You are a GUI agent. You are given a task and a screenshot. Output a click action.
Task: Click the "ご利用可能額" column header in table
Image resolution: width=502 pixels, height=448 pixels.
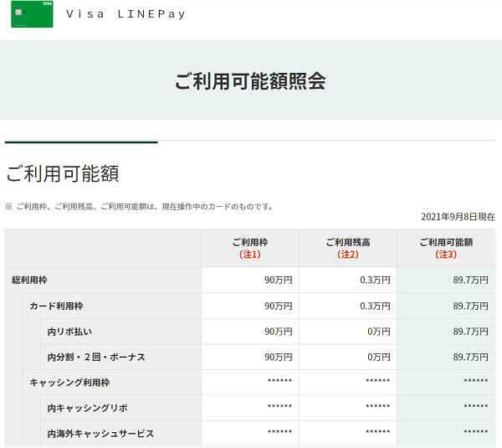(446, 242)
